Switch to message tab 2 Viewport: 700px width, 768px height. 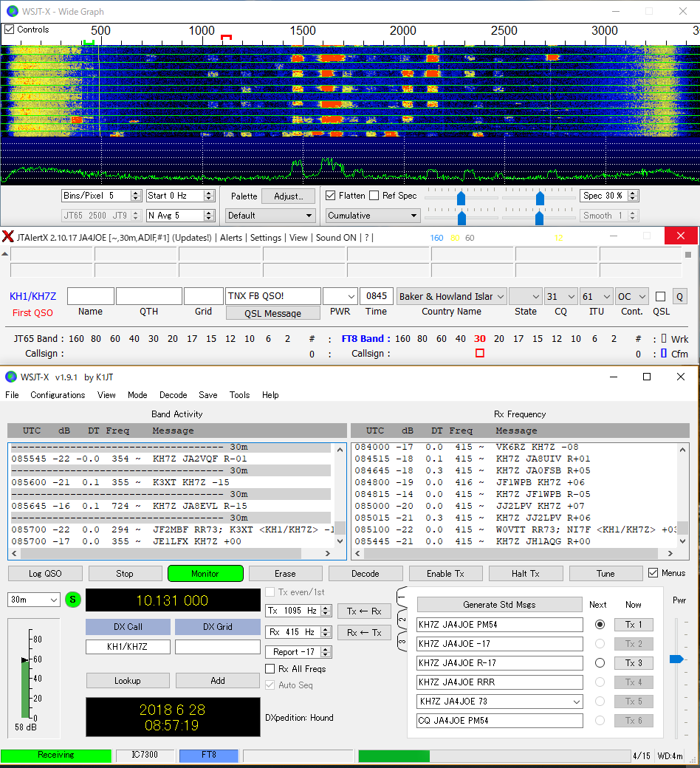coord(402,620)
